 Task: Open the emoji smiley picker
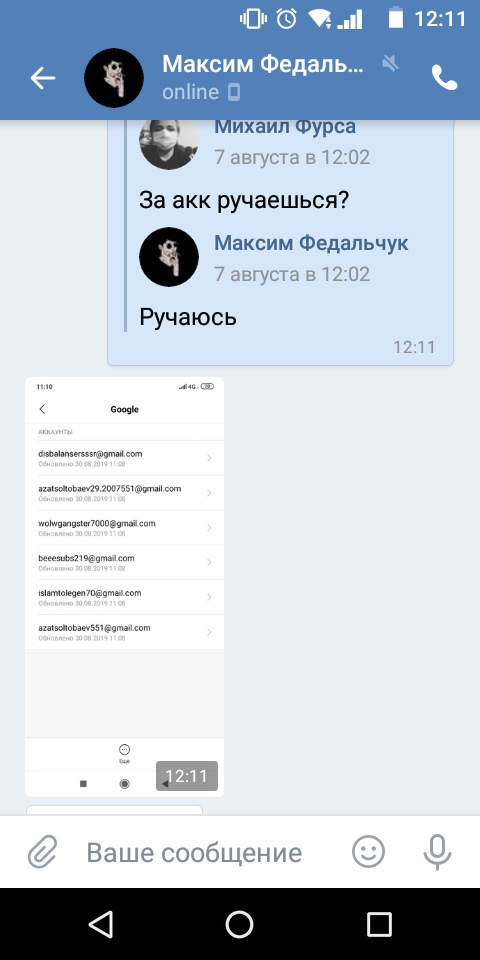tap(369, 852)
